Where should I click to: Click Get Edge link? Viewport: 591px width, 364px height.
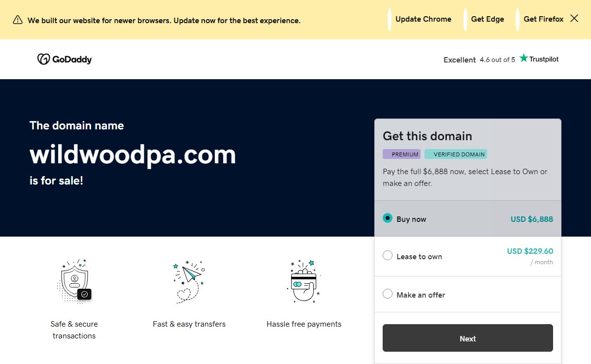tap(488, 19)
